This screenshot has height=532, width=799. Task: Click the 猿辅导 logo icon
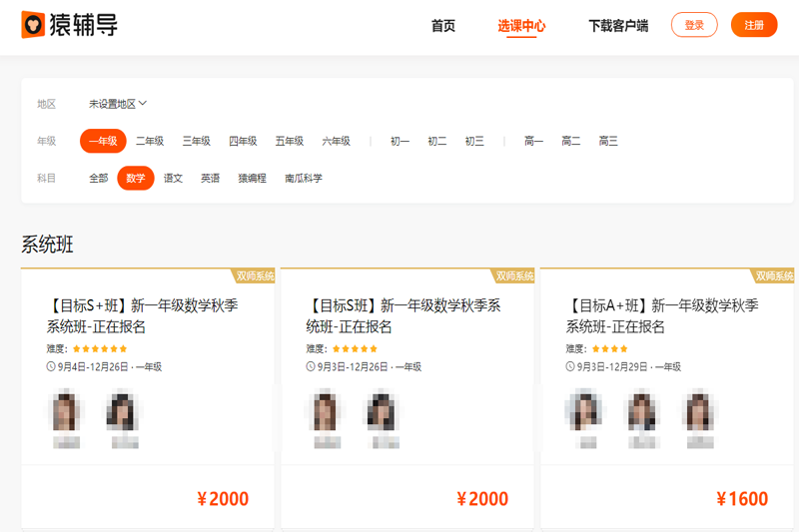33,25
